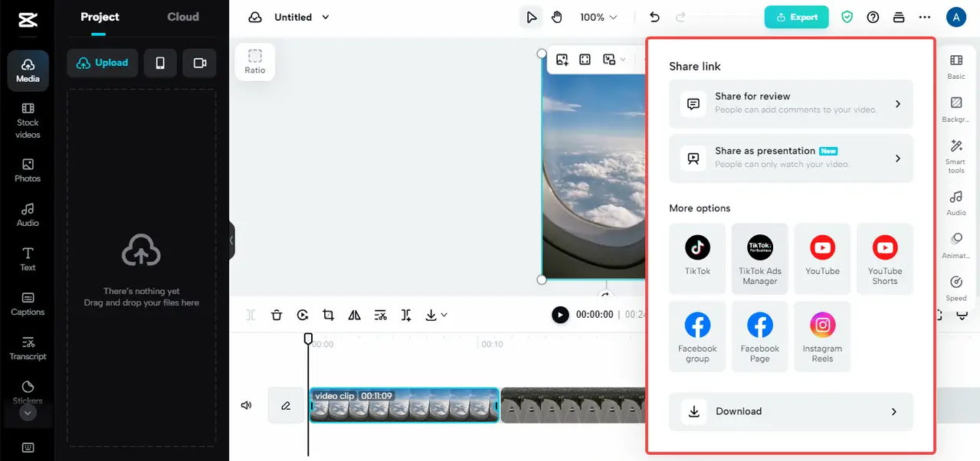Select the Text tool in sidebar
The width and height of the screenshot is (980, 461).
point(28,260)
